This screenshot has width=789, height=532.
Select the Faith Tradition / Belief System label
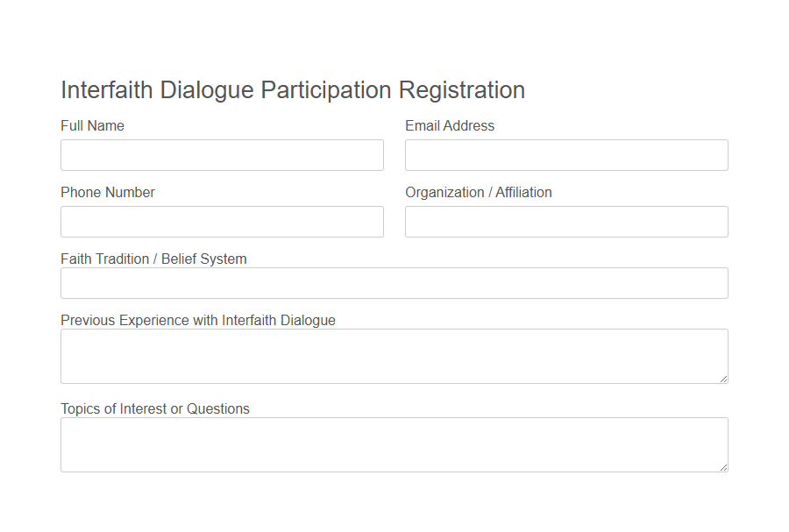point(153,259)
